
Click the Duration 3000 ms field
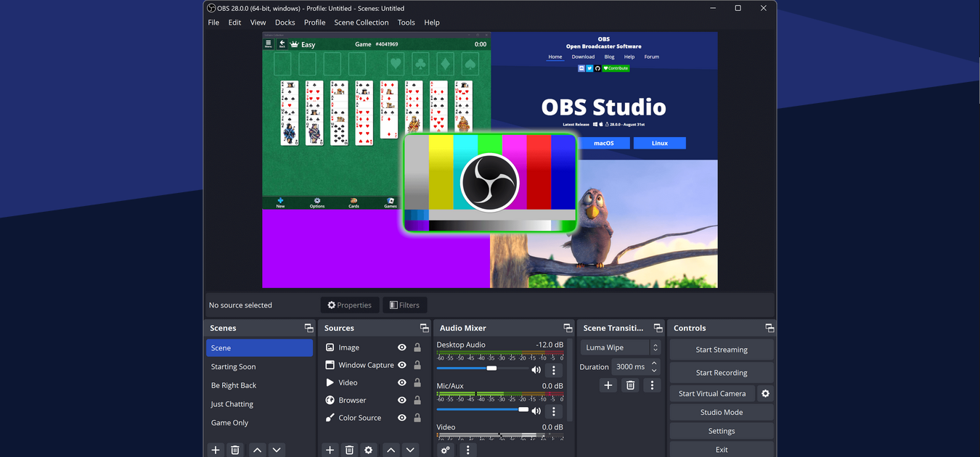pyautogui.click(x=630, y=367)
